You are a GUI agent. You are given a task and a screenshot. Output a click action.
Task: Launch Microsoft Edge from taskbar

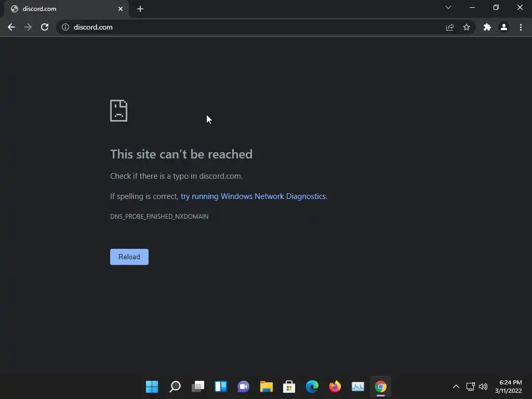(312, 387)
